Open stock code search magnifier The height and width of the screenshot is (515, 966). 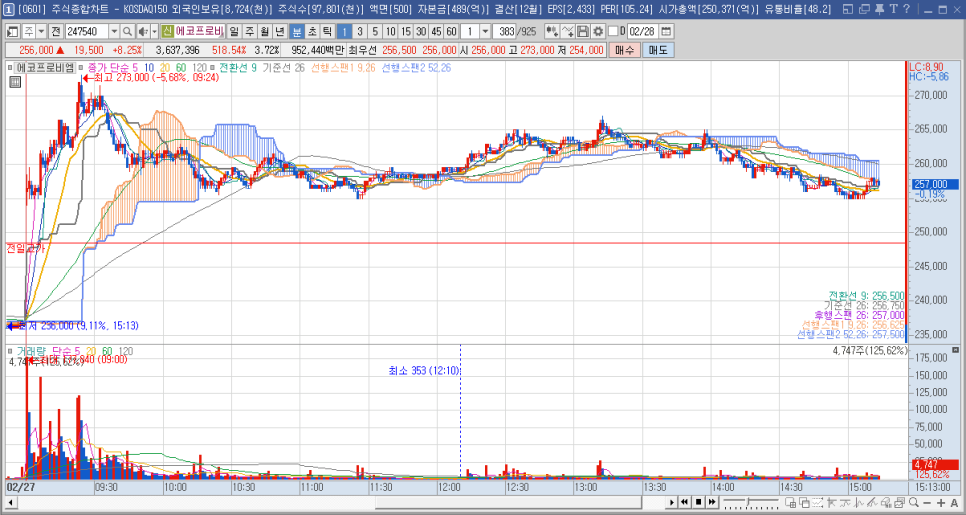click(x=128, y=31)
